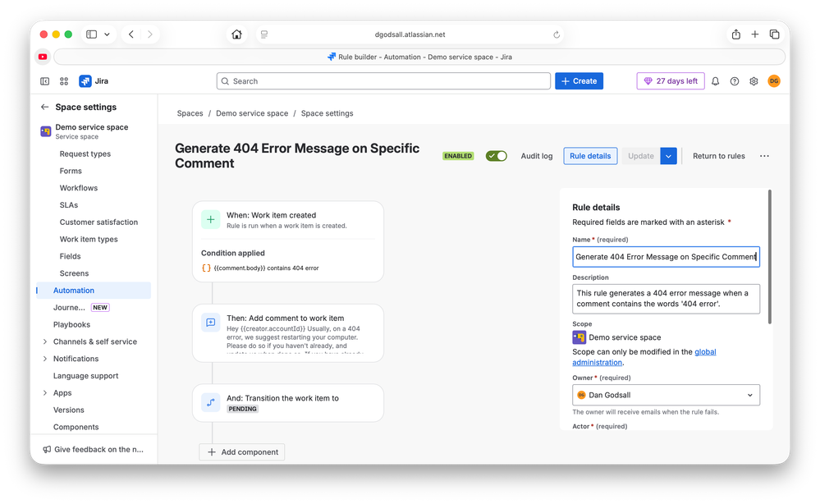This screenshot has width=820, height=504.
Task: Click the reader view icon in address bar
Action: click(x=264, y=34)
